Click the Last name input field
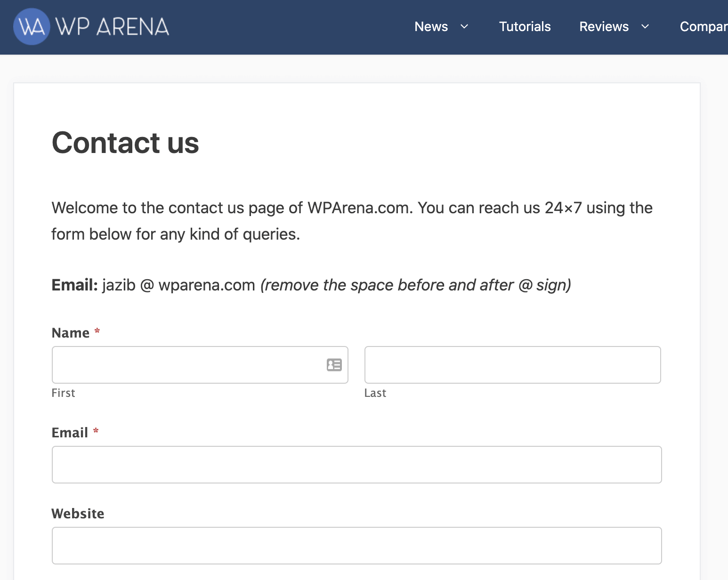 [513, 365]
